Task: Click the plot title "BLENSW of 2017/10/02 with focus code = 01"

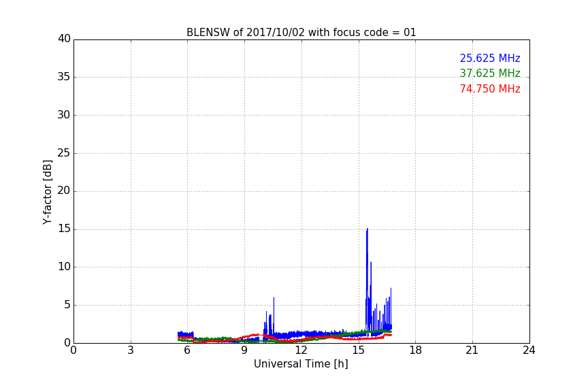Action: tap(301, 33)
